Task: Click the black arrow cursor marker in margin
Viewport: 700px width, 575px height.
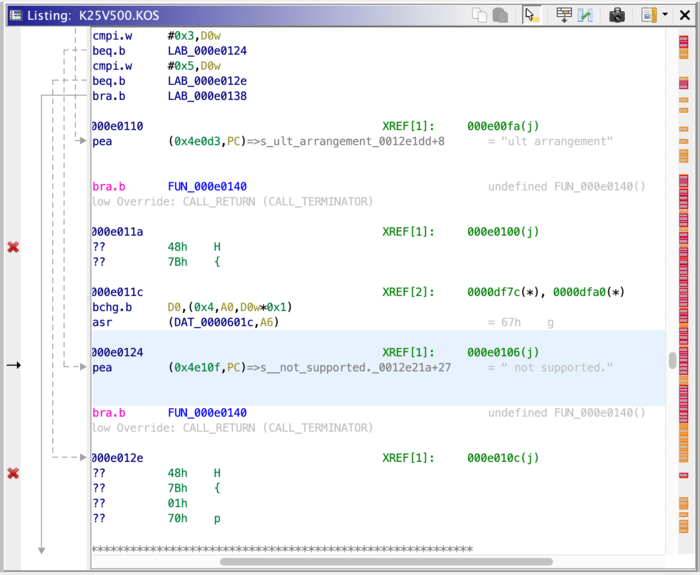Action: pos(13,366)
